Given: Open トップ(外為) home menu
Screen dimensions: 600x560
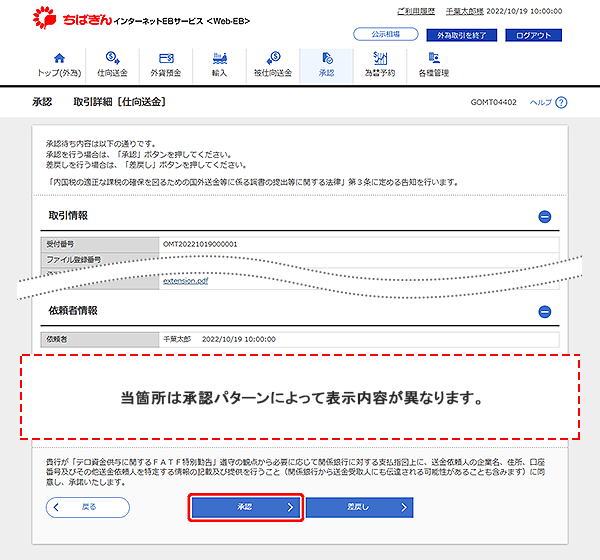Looking at the screenshot, I should tap(59, 65).
